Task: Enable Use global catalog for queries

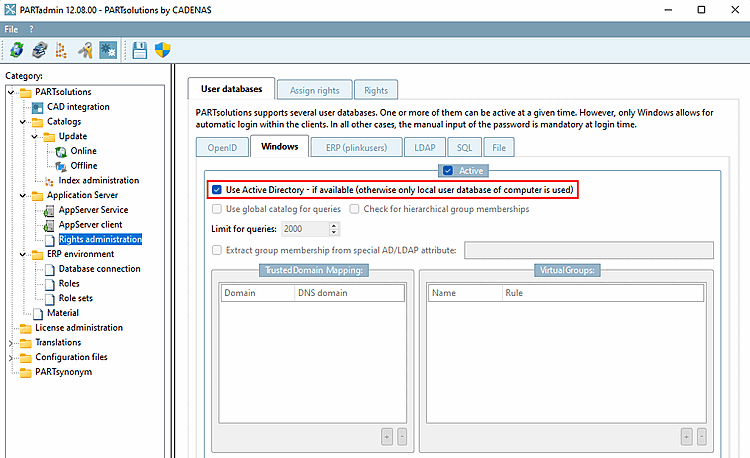Action: 217,209
